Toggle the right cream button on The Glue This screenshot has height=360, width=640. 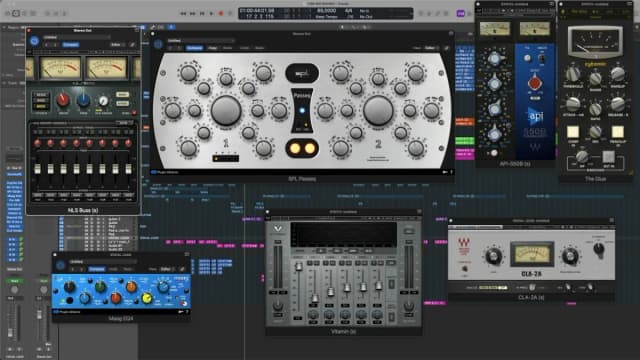(x=618, y=132)
